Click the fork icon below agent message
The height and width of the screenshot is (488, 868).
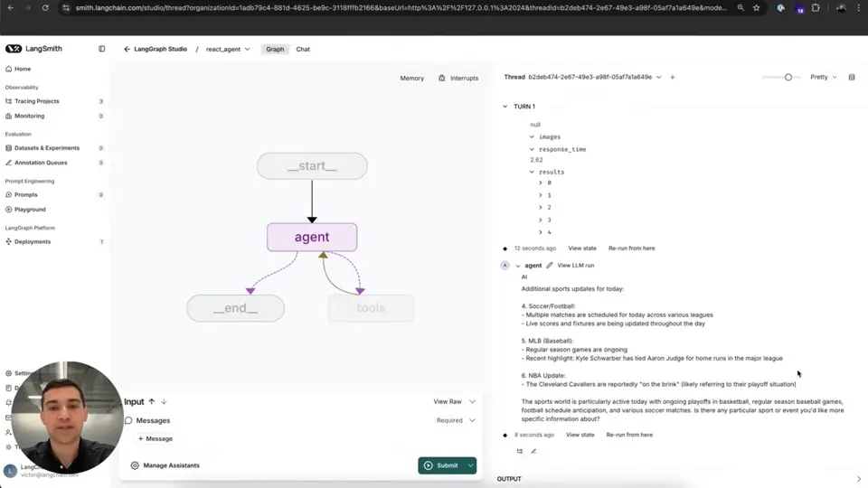[520, 452]
